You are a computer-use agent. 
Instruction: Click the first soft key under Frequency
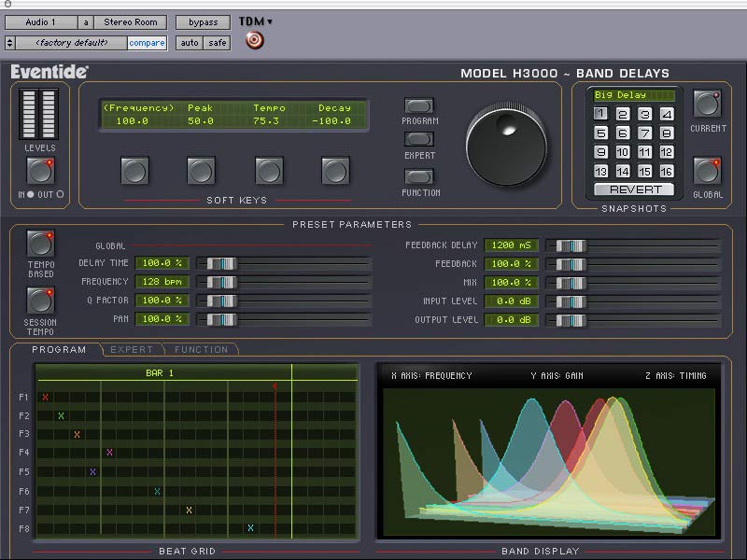(x=134, y=171)
